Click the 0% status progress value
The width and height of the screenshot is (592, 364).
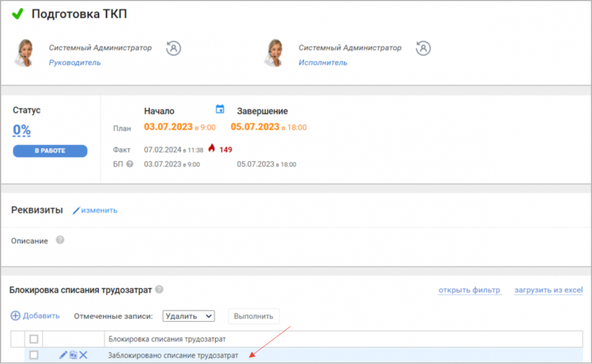tap(21, 130)
